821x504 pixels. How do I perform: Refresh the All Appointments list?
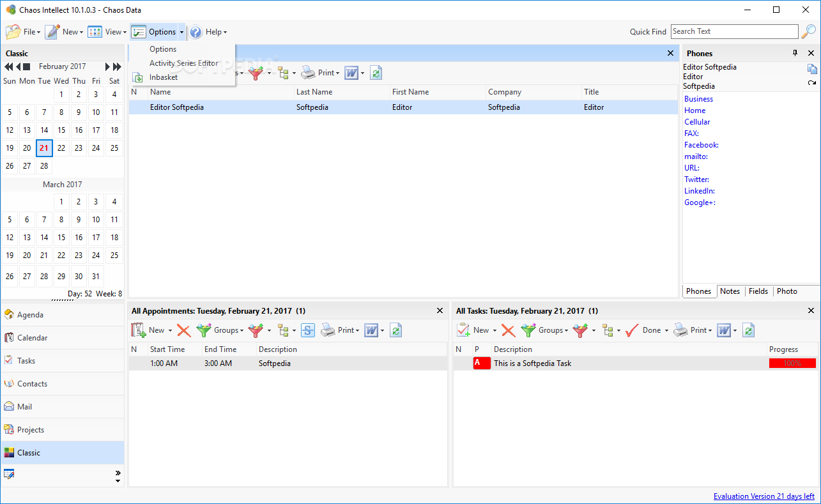pos(396,330)
